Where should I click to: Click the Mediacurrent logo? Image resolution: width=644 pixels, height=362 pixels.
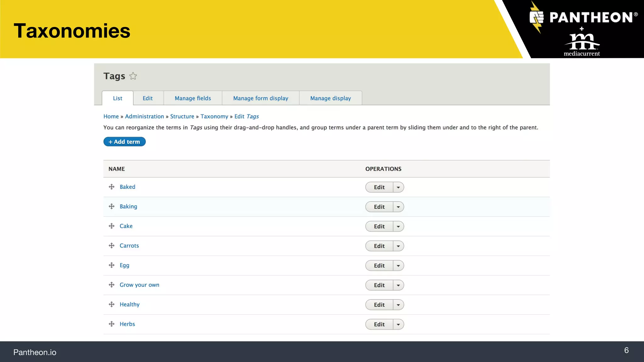pos(582,45)
